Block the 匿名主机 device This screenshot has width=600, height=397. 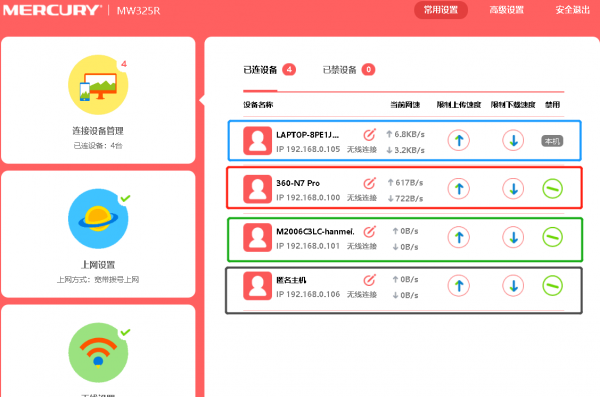pos(553,286)
